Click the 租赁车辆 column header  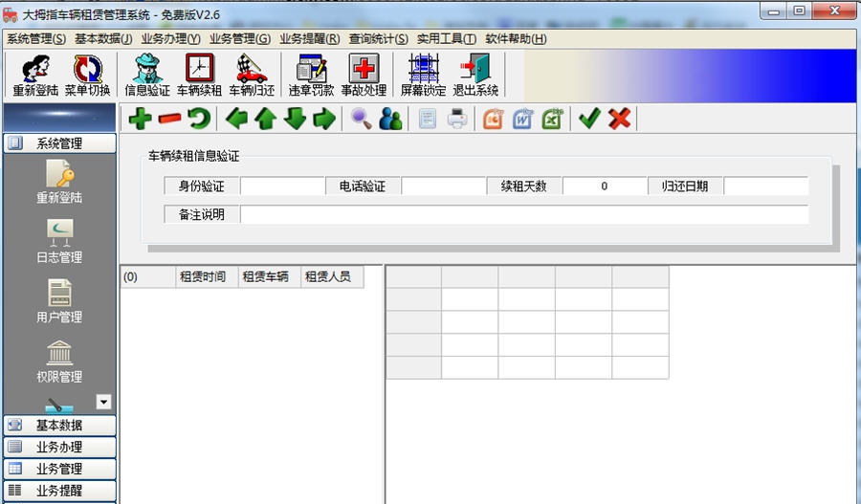269,276
